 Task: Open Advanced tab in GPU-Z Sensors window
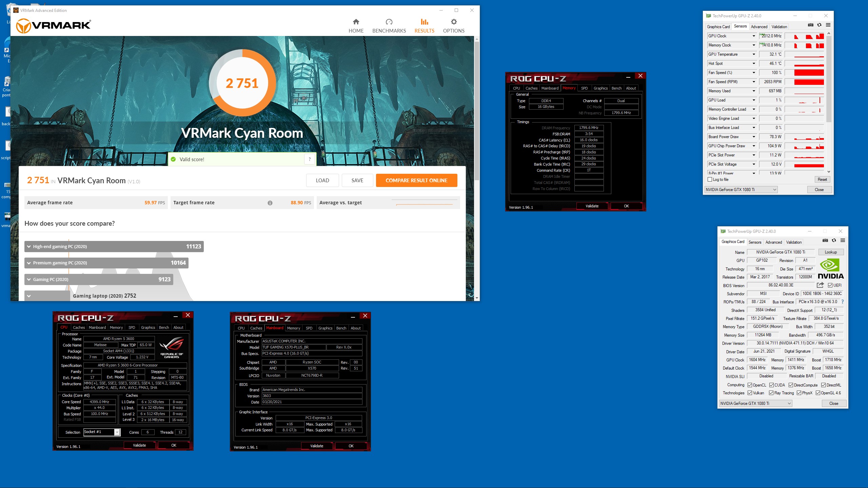(x=759, y=27)
